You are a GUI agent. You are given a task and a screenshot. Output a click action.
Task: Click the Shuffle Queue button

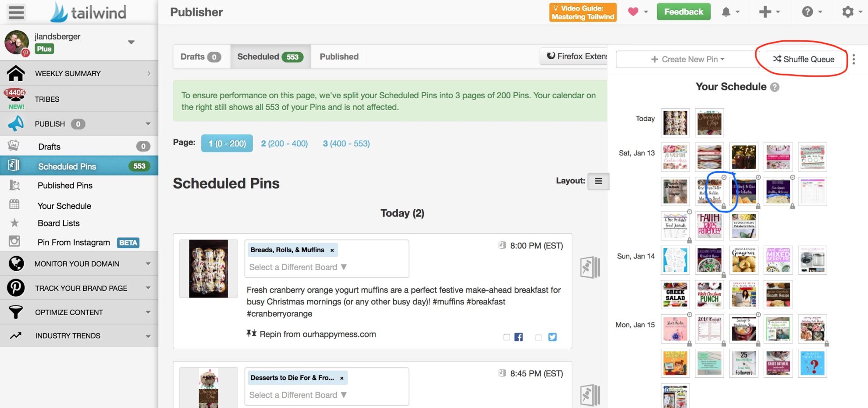point(804,59)
